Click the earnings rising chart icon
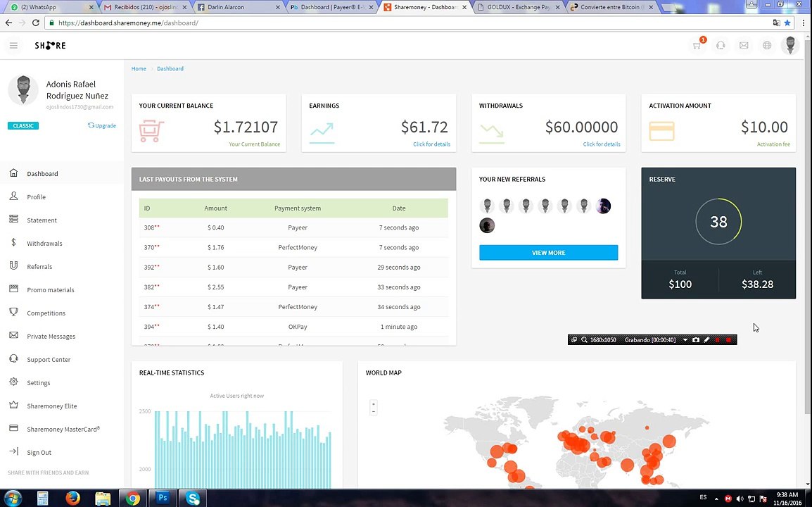The width and height of the screenshot is (812, 507). [322, 132]
